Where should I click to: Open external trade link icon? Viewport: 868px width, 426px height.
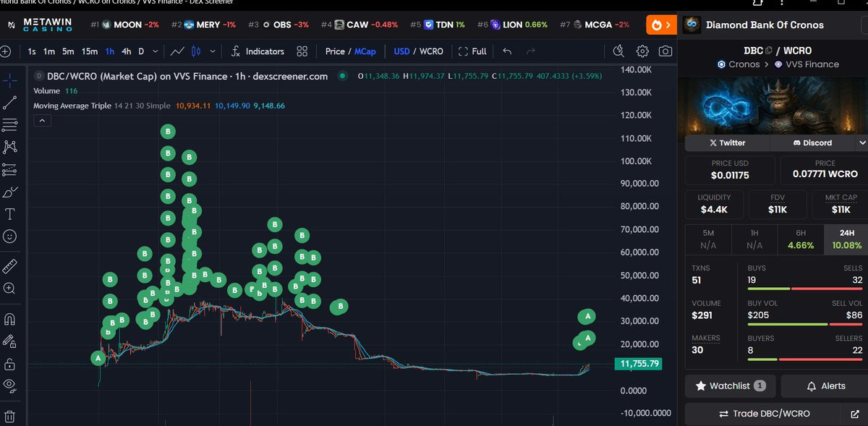(855, 414)
